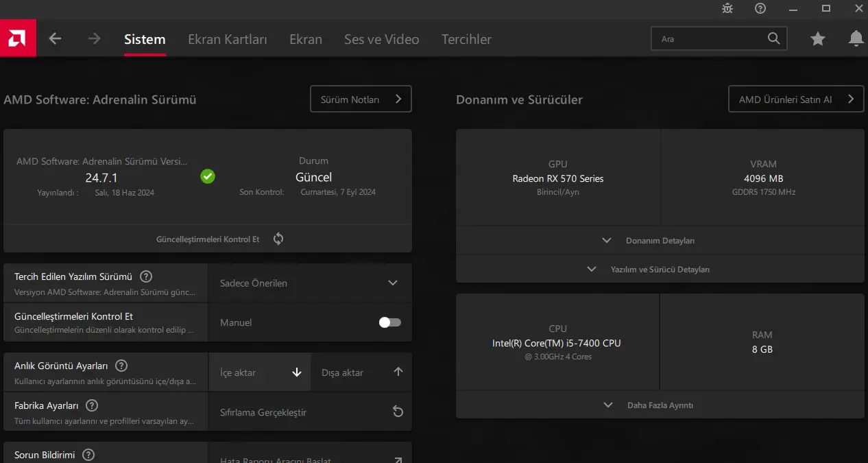Screen dimensions: 868x463
Task: Click the VRAM 4096 MB tile
Action: (x=763, y=177)
